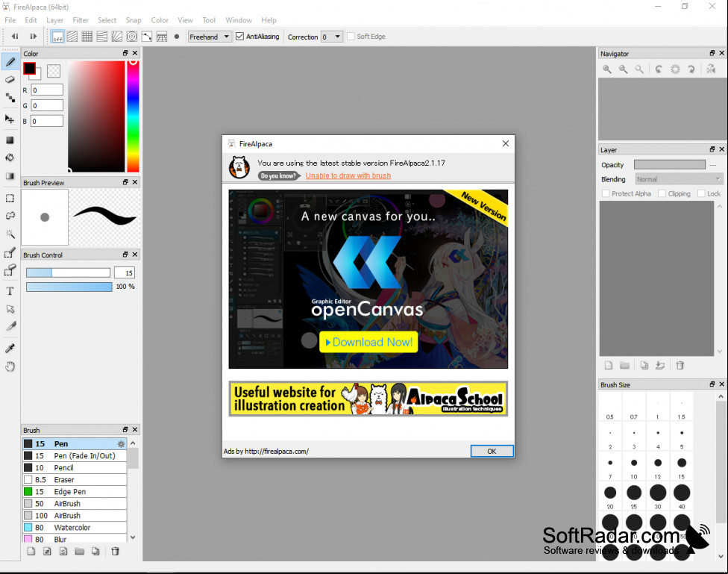Float the Brush Preview panel
Image resolution: width=728 pixels, height=574 pixels.
pyautogui.click(x=125, y=182)
